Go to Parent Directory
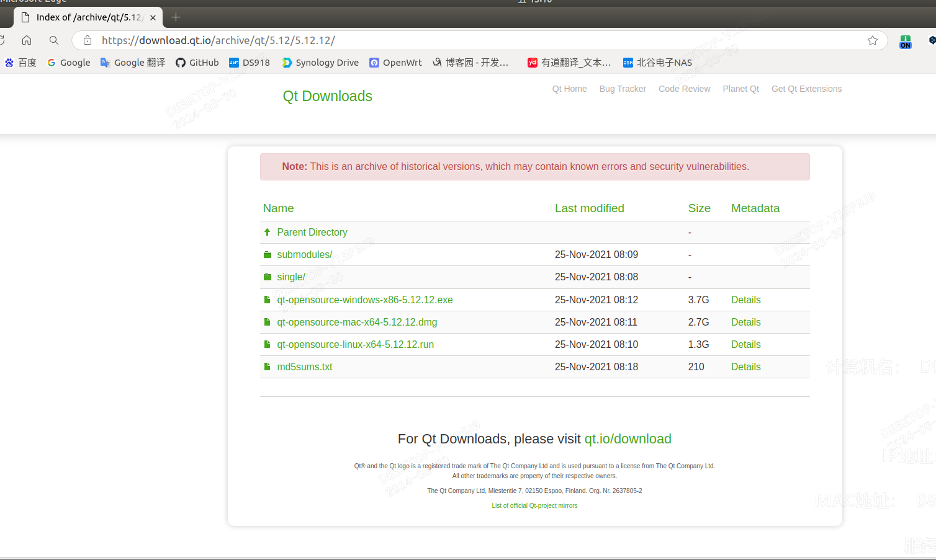936x560 pixels. pos(312,232)
